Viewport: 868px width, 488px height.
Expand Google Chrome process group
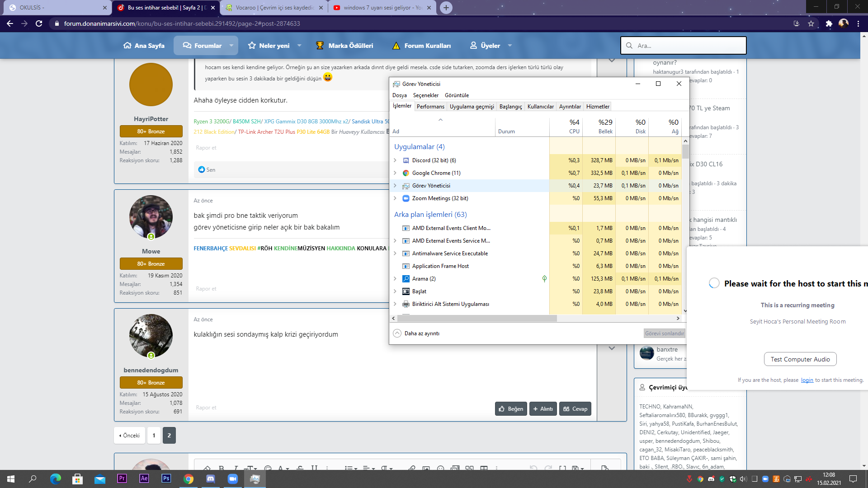(395, 173)
